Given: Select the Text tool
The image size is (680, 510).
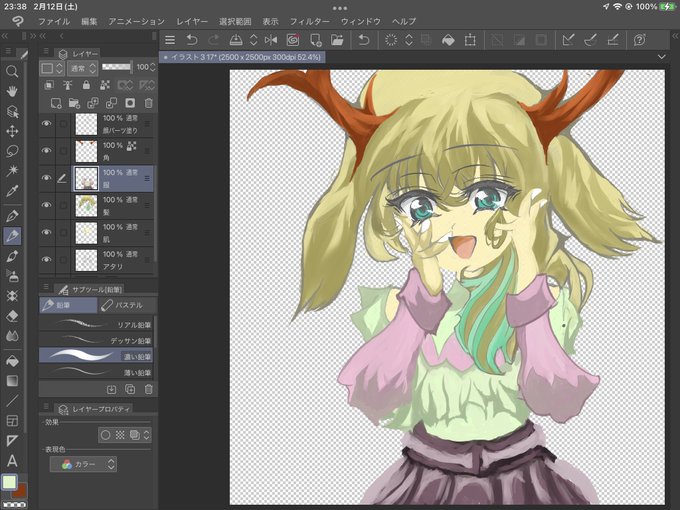Looking at the screenshot, I should pyautogui.click(x=12, y=461).
